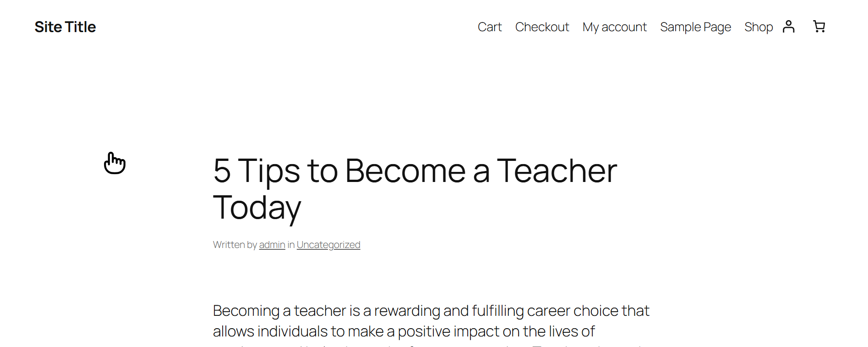Viewport: 868px width, 347px height.
Task: Click the hand pointer icon beside the post
Action: tap(115, 163)
